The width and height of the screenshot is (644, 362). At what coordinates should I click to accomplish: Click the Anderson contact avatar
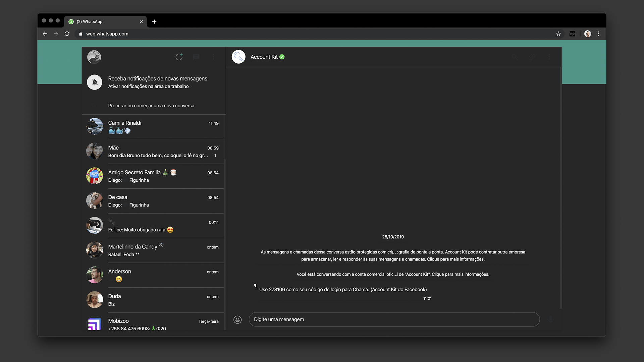pos(95,275)
